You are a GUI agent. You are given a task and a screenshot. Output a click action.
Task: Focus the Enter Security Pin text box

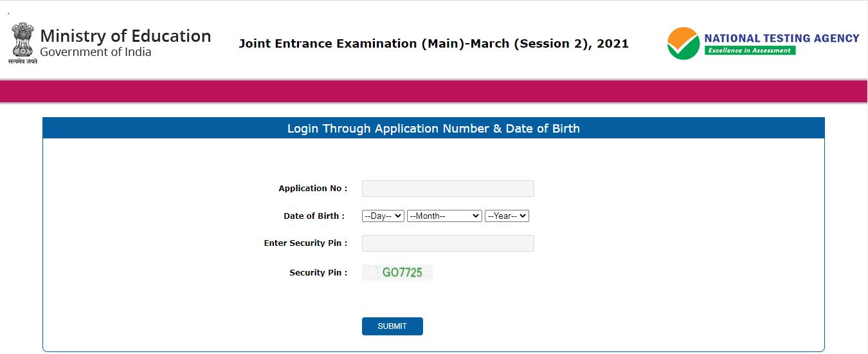(x=448, y=243)
